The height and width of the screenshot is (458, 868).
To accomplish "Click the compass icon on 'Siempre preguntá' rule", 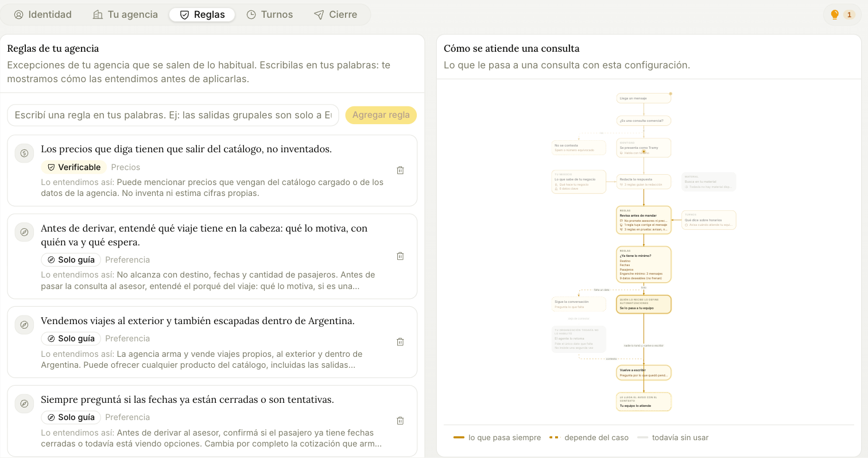I will (24, 403).
